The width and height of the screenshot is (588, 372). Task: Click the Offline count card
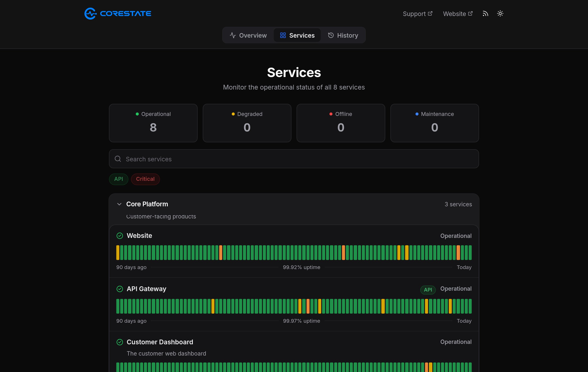[x=341, y=123]
